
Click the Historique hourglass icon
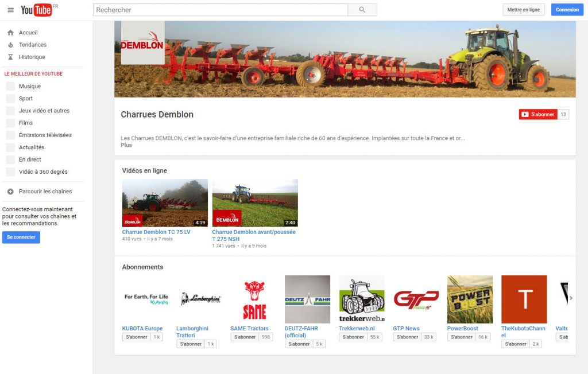click(x=10, y=57)
